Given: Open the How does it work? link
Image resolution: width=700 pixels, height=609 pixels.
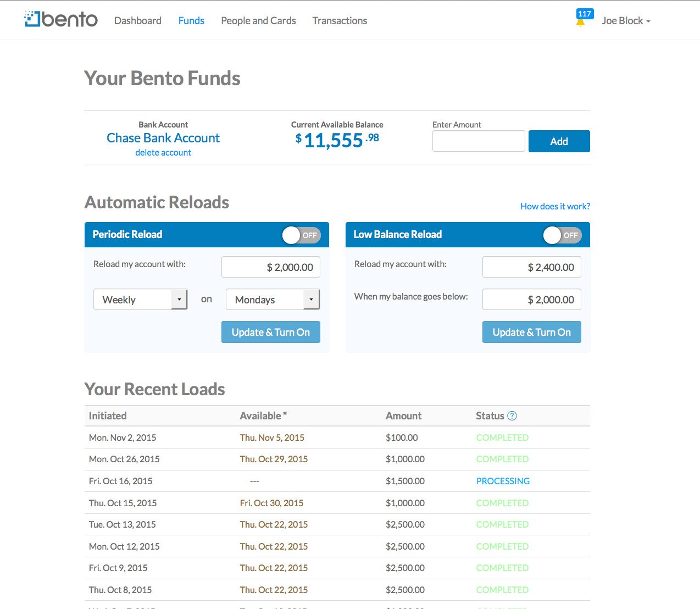Looking at the screenshot, I should 555,206.
